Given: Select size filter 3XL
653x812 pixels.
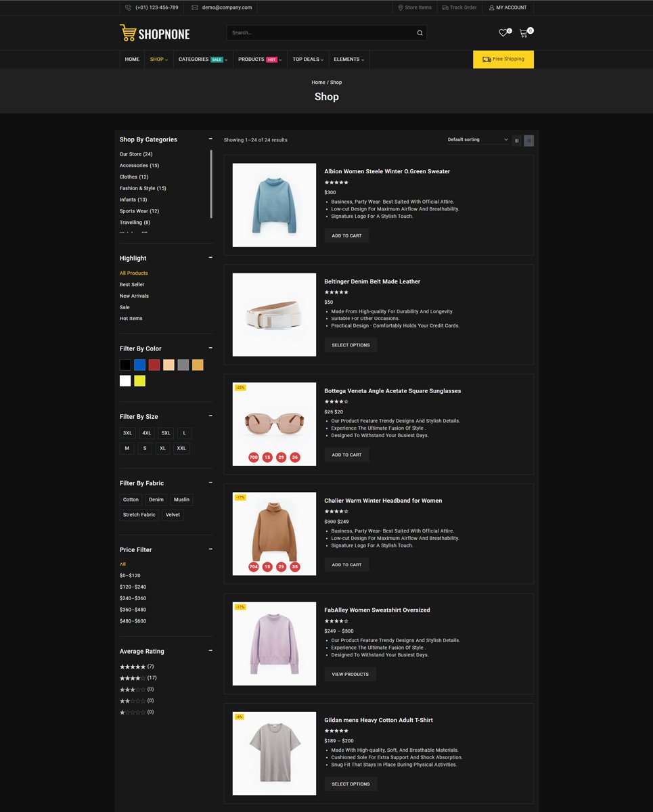Looking at the screenshot, I should click(x=127, y=433).
